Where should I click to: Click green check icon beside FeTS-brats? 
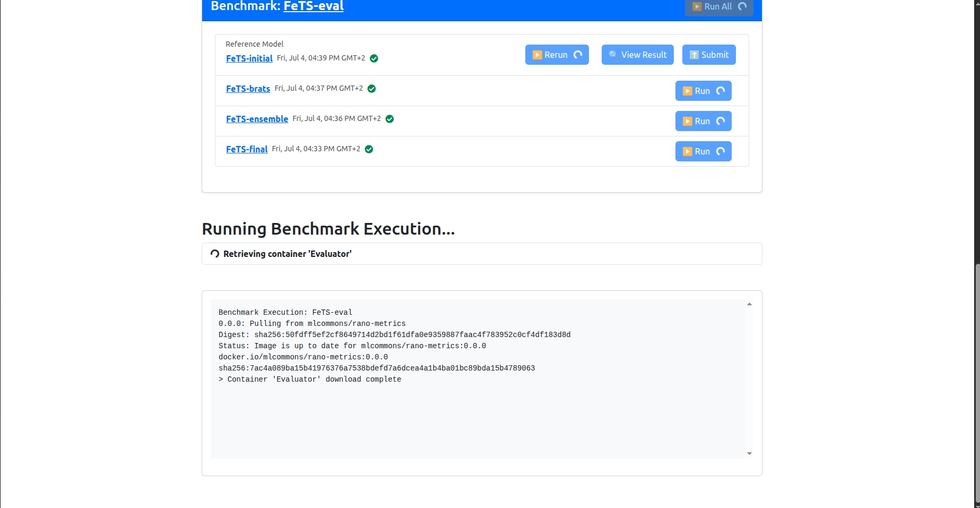(372, 89)
